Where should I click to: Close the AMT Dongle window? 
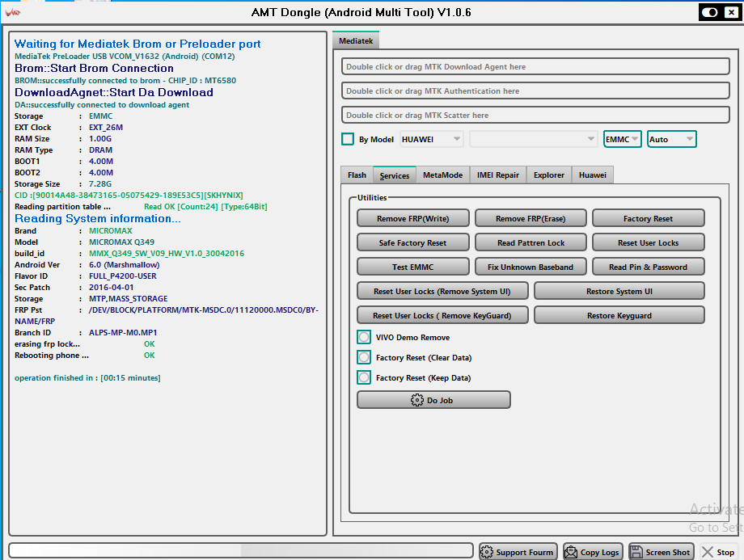point(731,12)
